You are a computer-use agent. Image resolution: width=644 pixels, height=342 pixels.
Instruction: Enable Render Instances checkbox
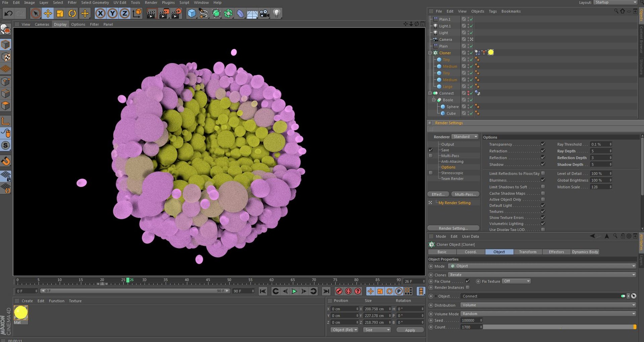tap(468, 287)
